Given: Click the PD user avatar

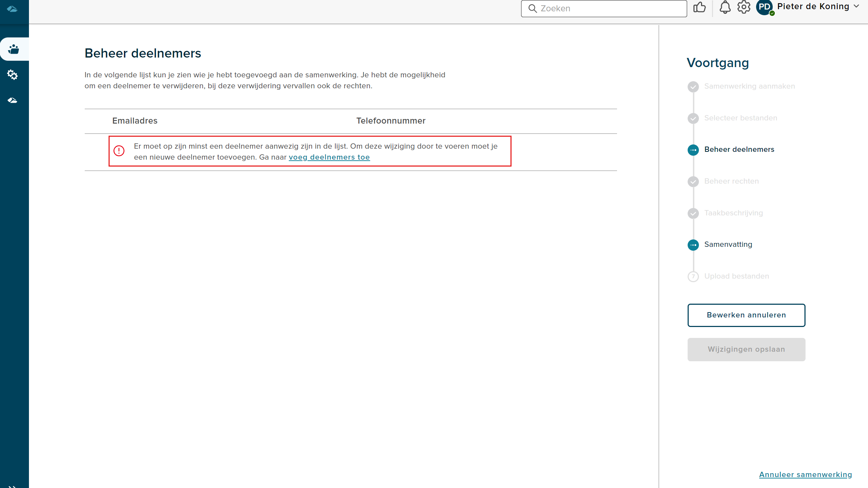Looking at the screenshot, I should [x=765, y=7].
